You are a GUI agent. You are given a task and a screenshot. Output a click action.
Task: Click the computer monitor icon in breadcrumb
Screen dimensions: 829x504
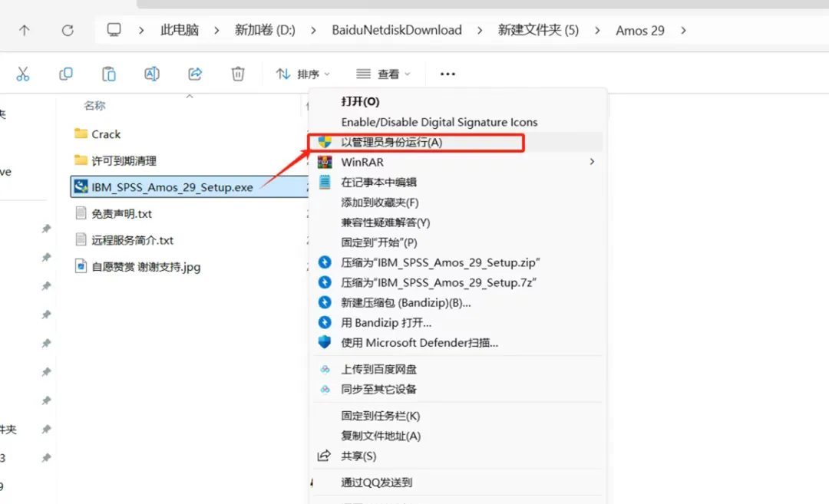point(114,30)
